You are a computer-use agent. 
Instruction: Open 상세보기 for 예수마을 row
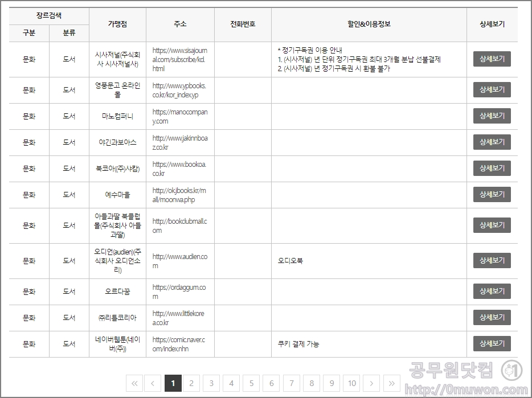click(x=492, y=194)
